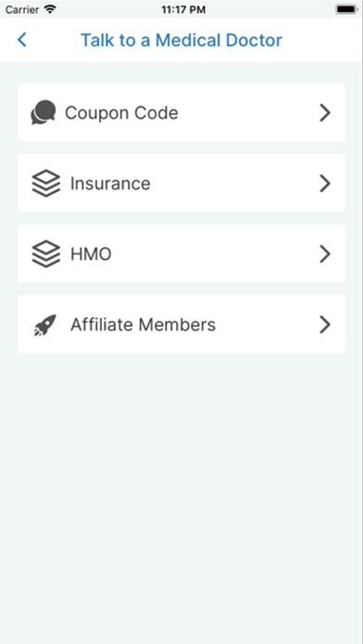Screen dimensions: 363x644
Task: Open the chevron next to HMO
Action: [325, 254]
